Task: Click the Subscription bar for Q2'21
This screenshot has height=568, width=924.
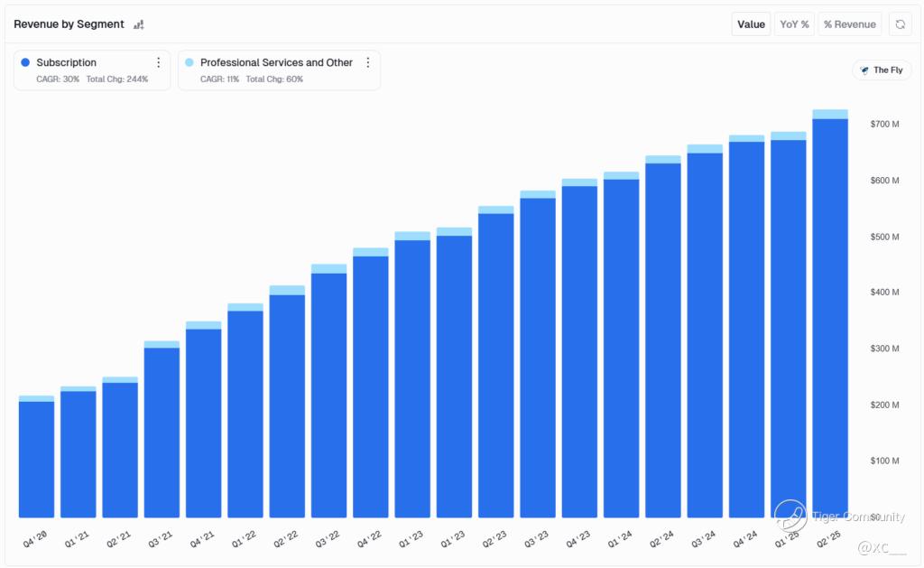Action: tap(120, 450)
